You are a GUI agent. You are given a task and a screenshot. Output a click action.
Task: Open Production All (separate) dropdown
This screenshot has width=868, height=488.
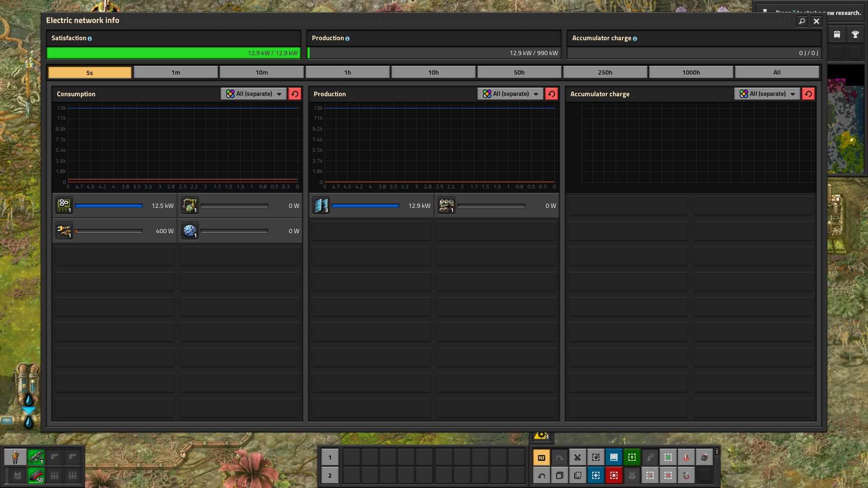coord(510,94)
